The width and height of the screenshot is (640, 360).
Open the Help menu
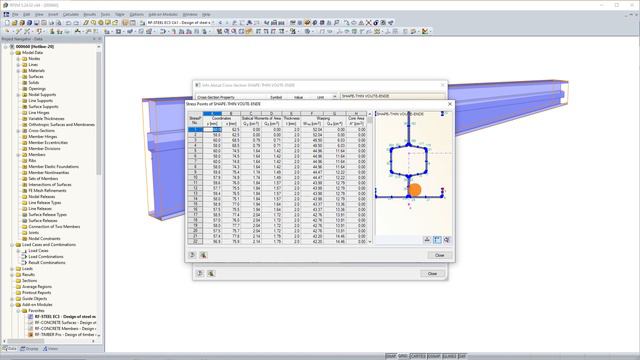pos(206,14)
